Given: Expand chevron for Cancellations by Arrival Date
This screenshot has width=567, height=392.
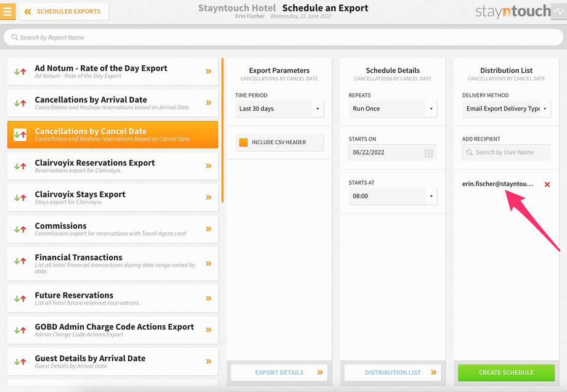Looking at the screenshot, I should [x=209, y=103].
